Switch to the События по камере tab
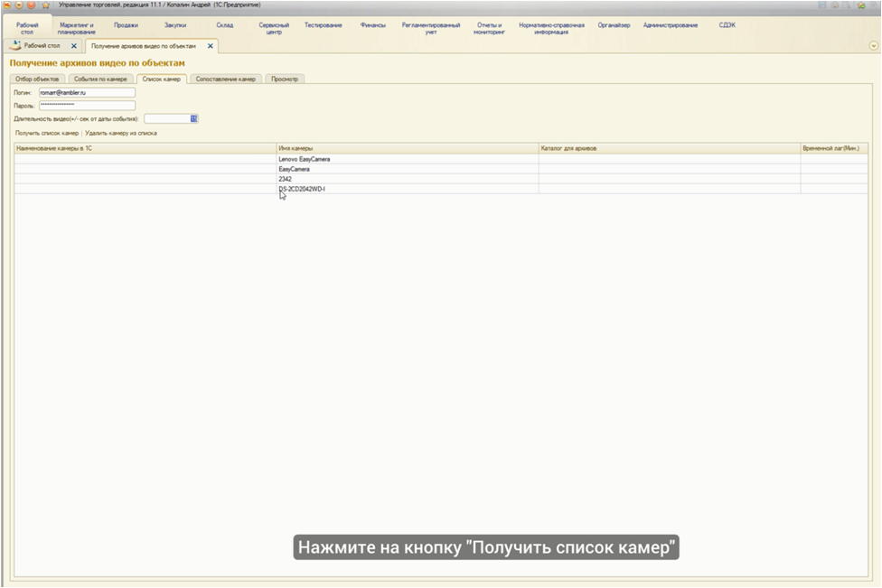 coord(100,79)
